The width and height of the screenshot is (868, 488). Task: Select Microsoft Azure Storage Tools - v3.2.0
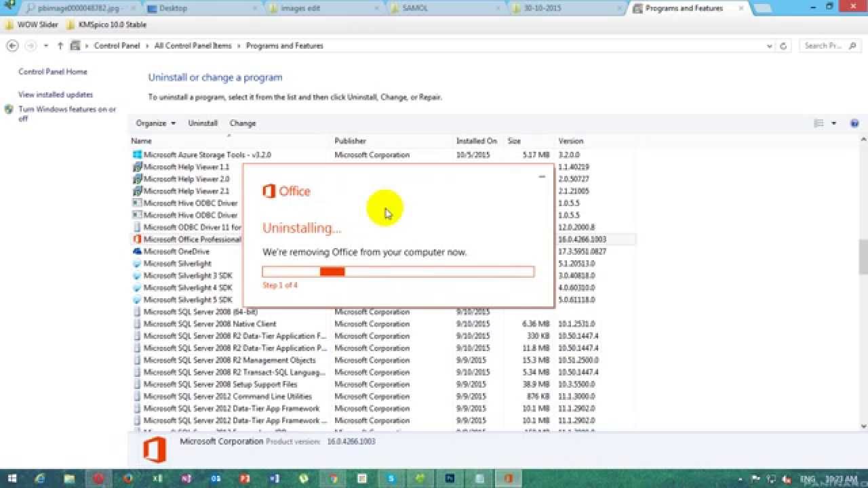point(383,155)
